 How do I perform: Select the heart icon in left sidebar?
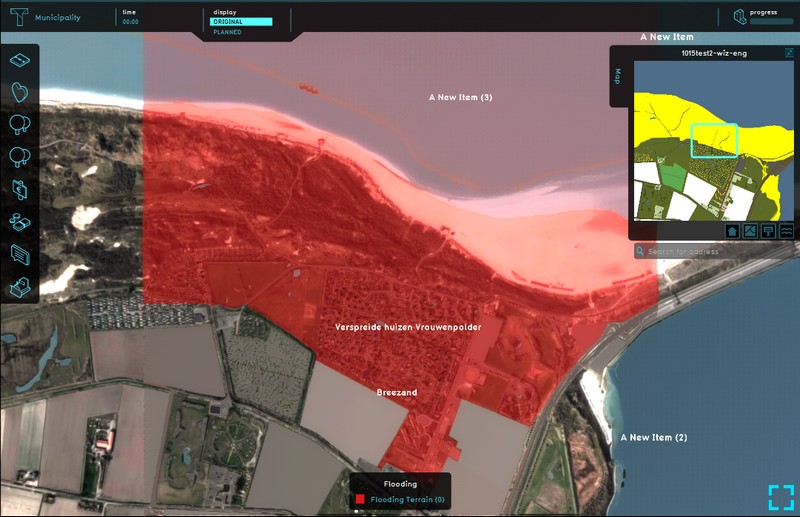coord(20,92)
